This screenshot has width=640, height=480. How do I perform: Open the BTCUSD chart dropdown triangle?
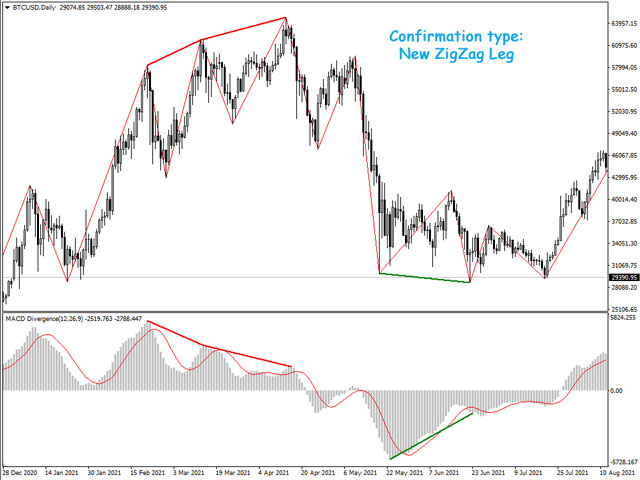click(7, 7)
